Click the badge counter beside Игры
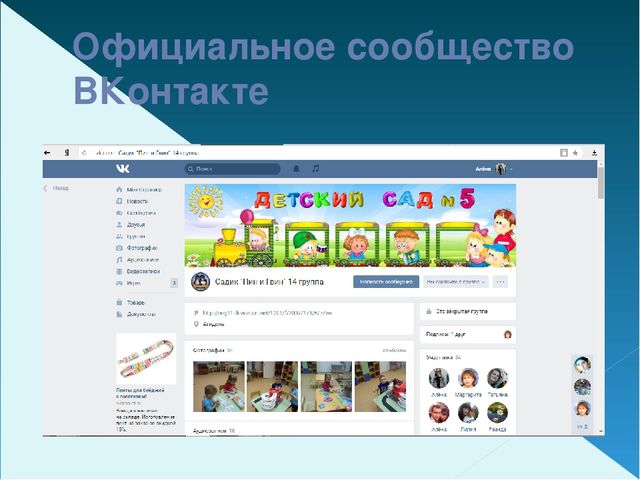640x480 pixels. click(x=174, y=283)
